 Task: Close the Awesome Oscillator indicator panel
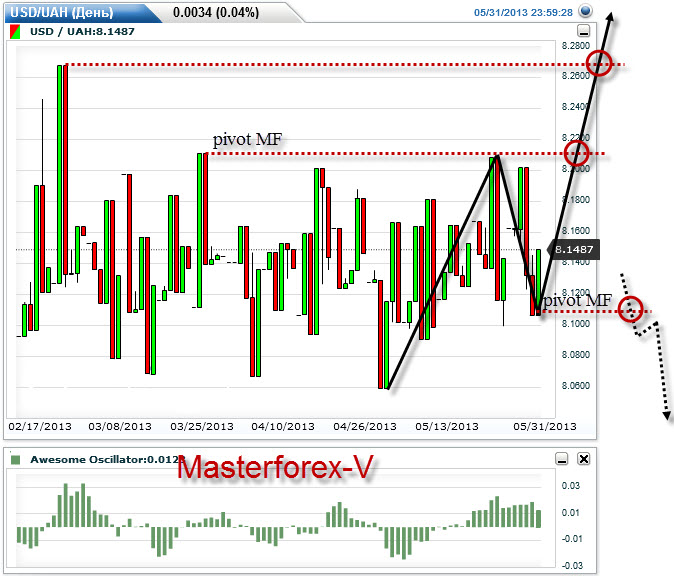coord(583,459)
